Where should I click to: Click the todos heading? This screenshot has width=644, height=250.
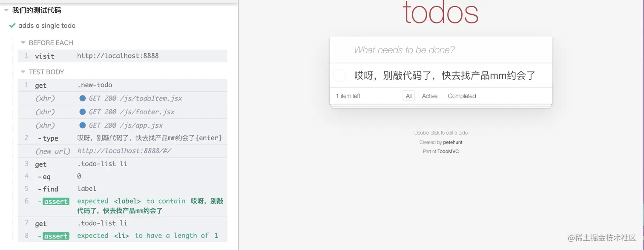coord(441,12)
